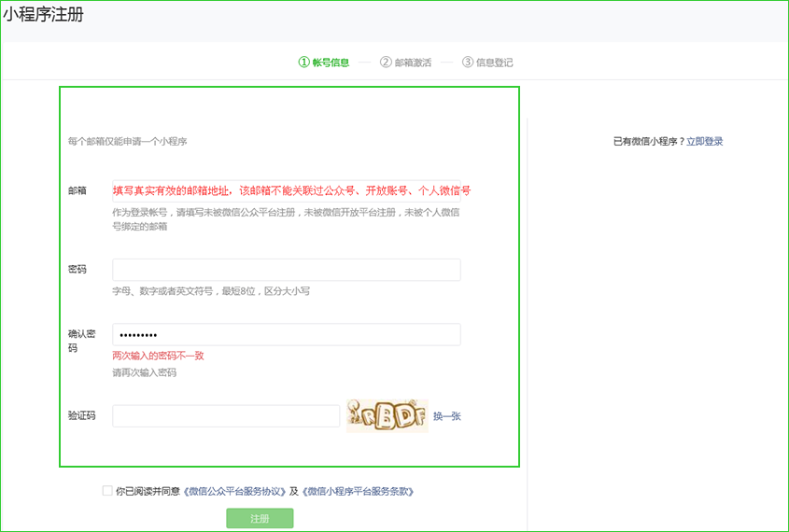Image resolution: width=789 pixels, height=532 pixels.
Task: Go to the 信息登记 step three label
Action: tap(487, 63)
